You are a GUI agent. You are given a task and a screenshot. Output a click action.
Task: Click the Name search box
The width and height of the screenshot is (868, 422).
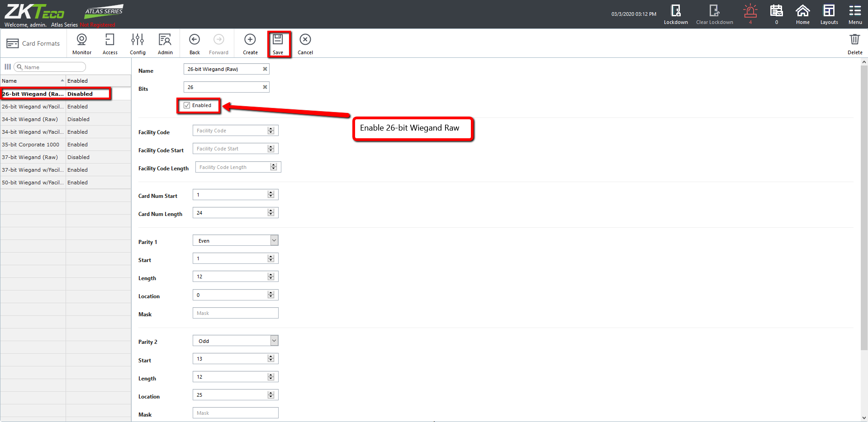pyautogui.click(x=50, y=67)
